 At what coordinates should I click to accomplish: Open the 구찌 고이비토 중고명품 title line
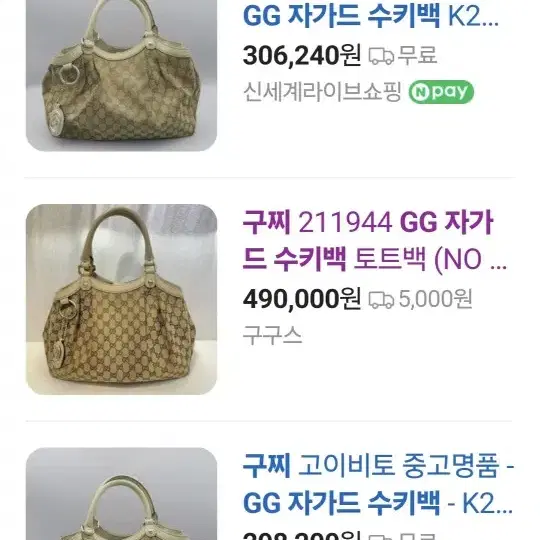point(378,466)
